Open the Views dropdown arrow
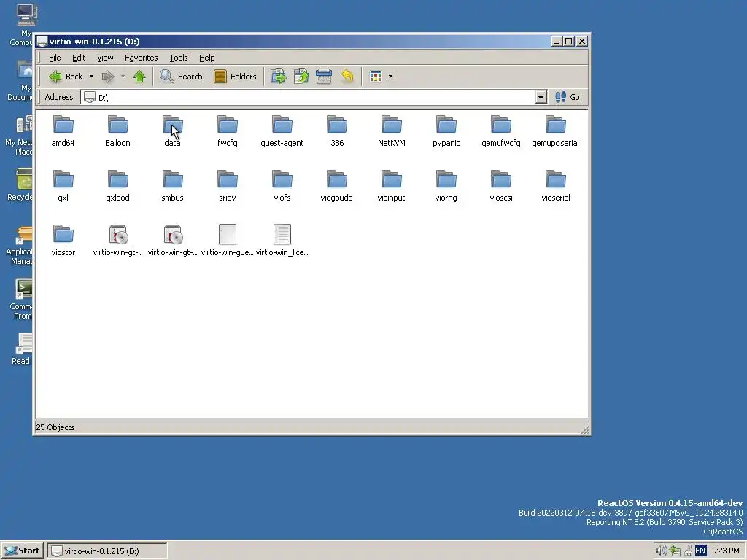Image resolution: width=747 pixels, height=560 pixels. pyautogui.click(x=391, y=76)
